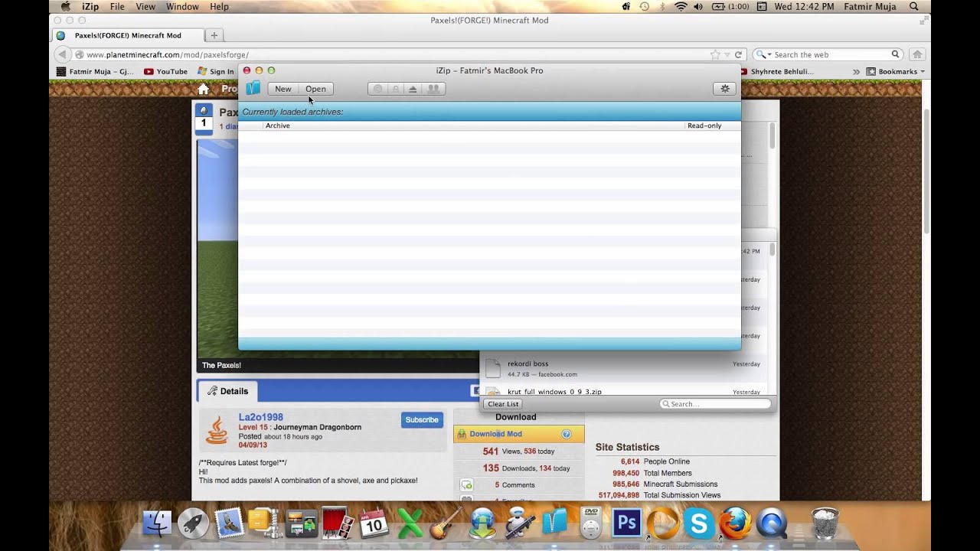Open the iZip application menu
This screenshot has height=551, width=980.
(90, 6)
